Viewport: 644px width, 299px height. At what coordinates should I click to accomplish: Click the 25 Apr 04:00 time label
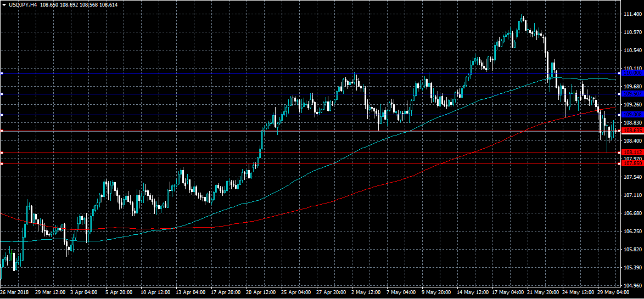(296, 292)
